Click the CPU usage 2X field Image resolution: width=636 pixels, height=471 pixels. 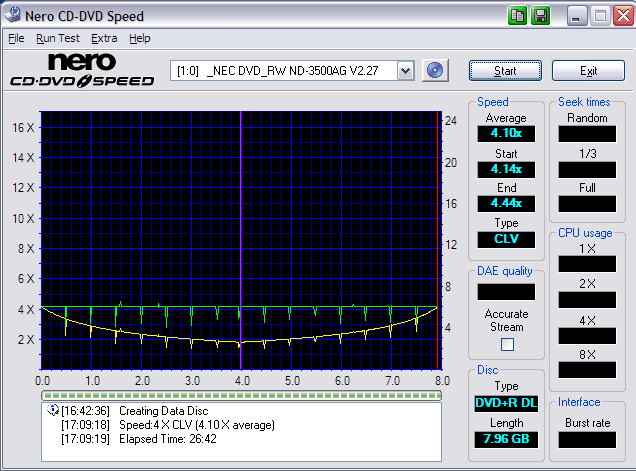[587, 300]
